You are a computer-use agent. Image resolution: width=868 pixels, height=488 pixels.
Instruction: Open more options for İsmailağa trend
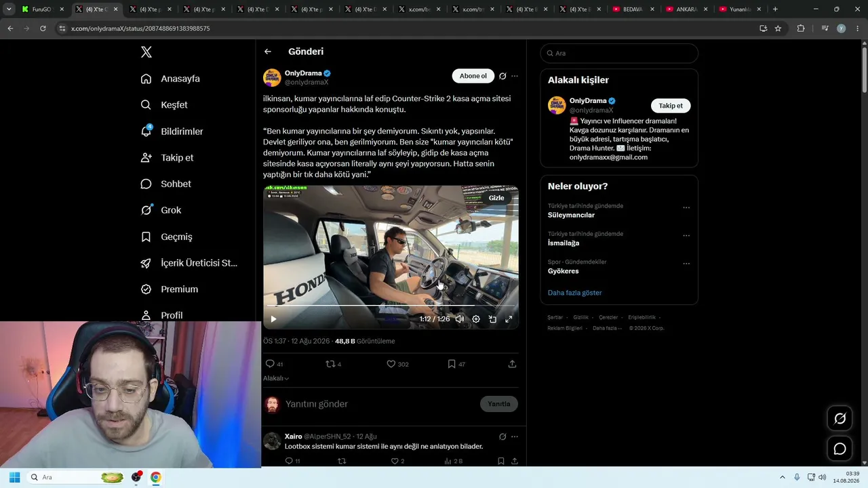[x=686, y=235]
